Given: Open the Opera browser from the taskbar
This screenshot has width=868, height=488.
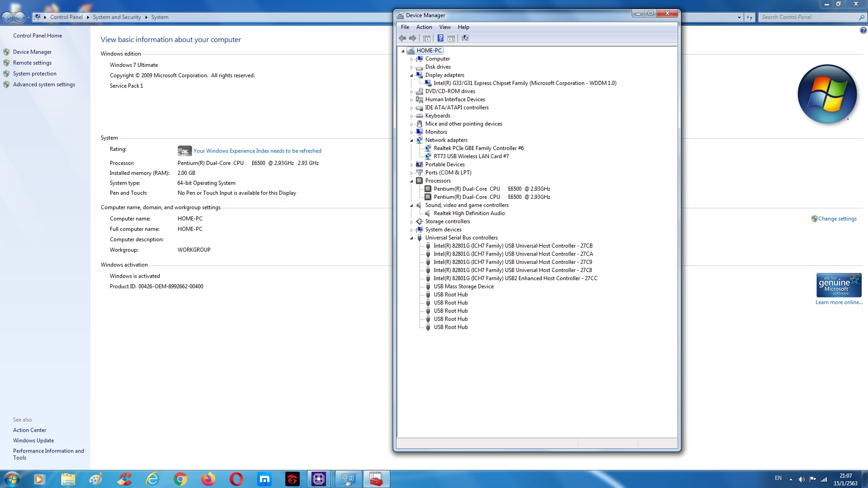Looking at the screenshot, I should (236, 479).
